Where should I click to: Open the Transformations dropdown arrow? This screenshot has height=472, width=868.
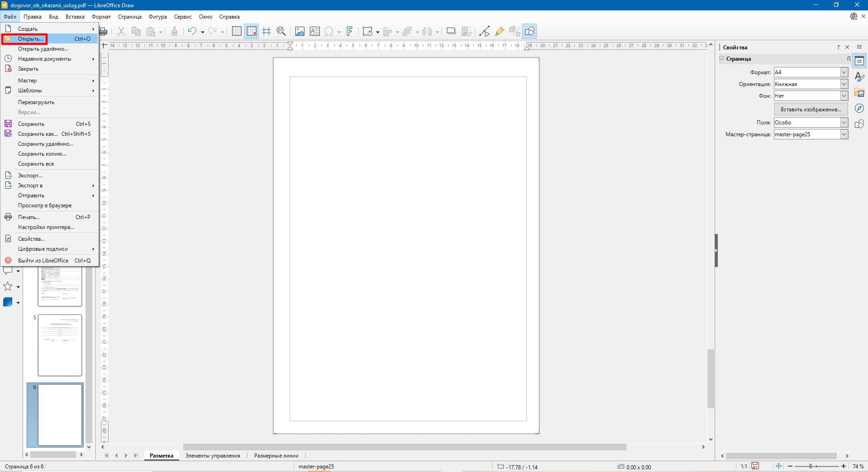pyautogui.click(x=377, y=32)
